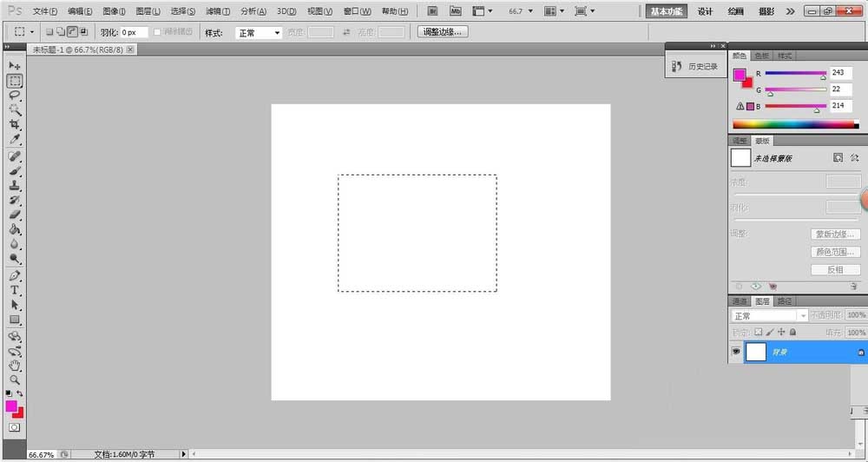Select the Rectangular Marquee tool

click(15, 81)
